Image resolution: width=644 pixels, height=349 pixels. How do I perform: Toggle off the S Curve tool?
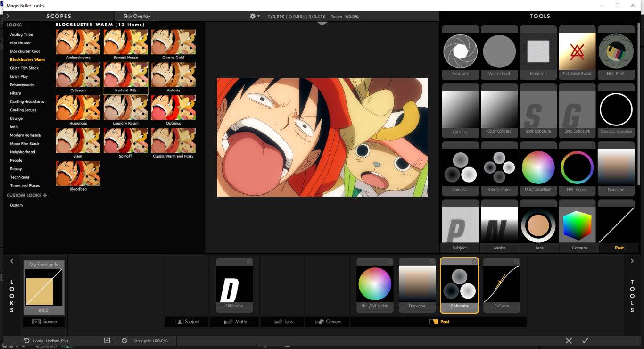click(516, 262)
